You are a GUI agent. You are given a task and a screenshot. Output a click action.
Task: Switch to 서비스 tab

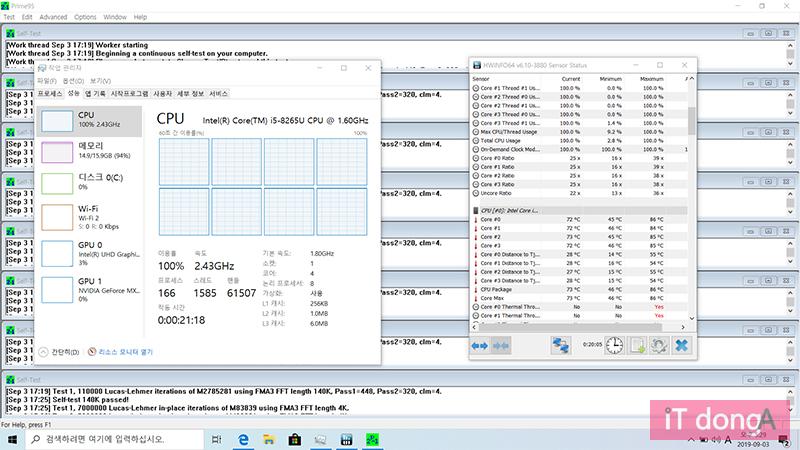[218, 93]
